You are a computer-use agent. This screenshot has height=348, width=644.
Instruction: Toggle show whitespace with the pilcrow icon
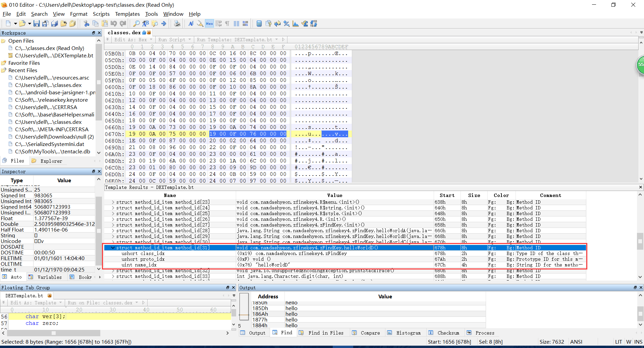pyautogui.click(x=227, y=23)
